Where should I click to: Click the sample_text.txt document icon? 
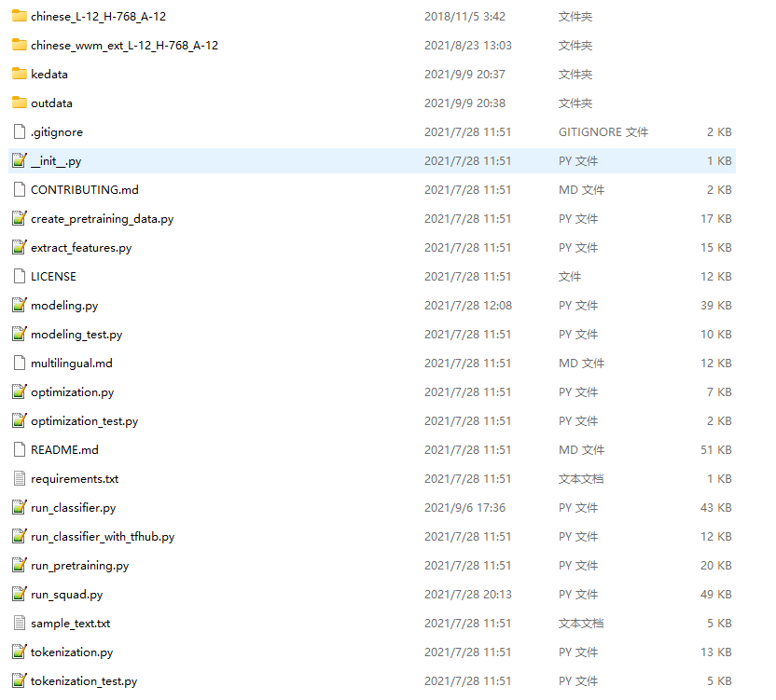point(20,624)
